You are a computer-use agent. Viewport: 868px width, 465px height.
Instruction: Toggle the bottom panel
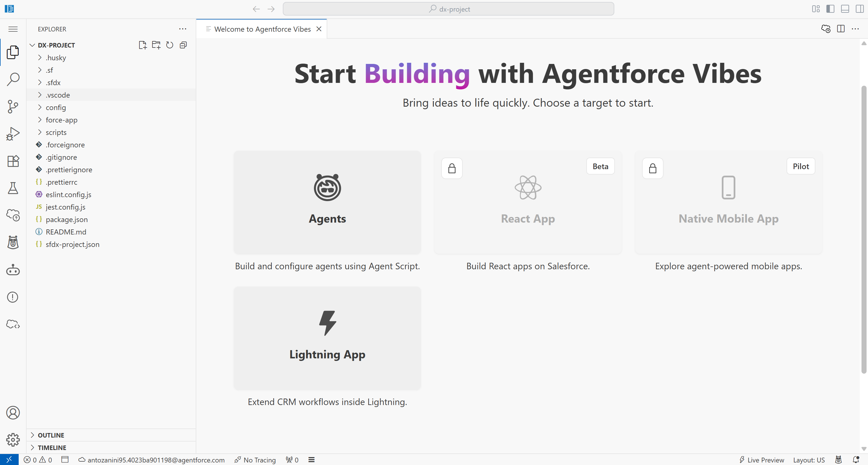tap(845, 9)
